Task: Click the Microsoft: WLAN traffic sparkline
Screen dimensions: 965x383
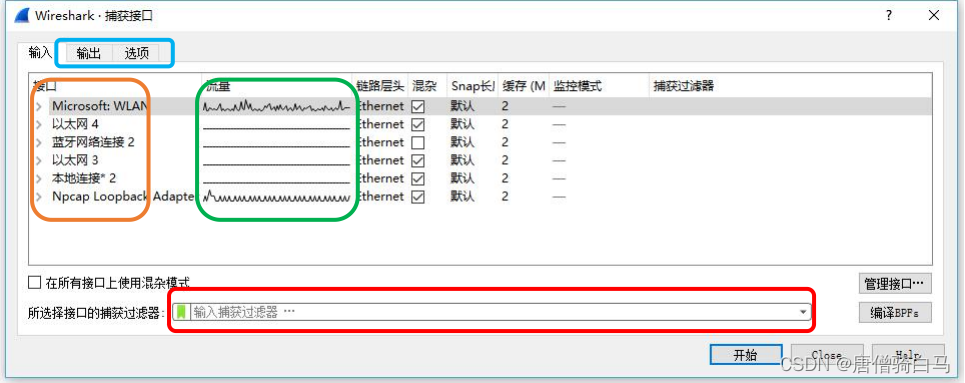Action: (276, 107)
